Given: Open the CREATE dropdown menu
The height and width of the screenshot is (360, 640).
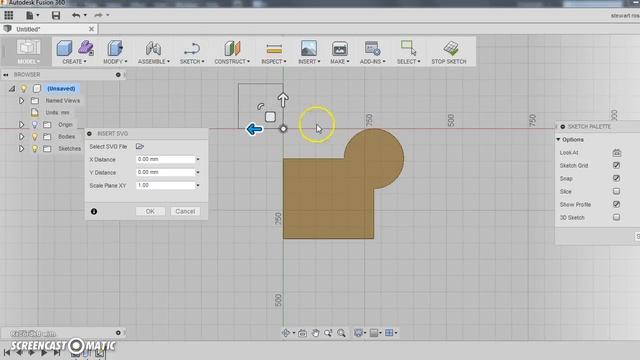Looking at the screenshot, I should 74,62.
